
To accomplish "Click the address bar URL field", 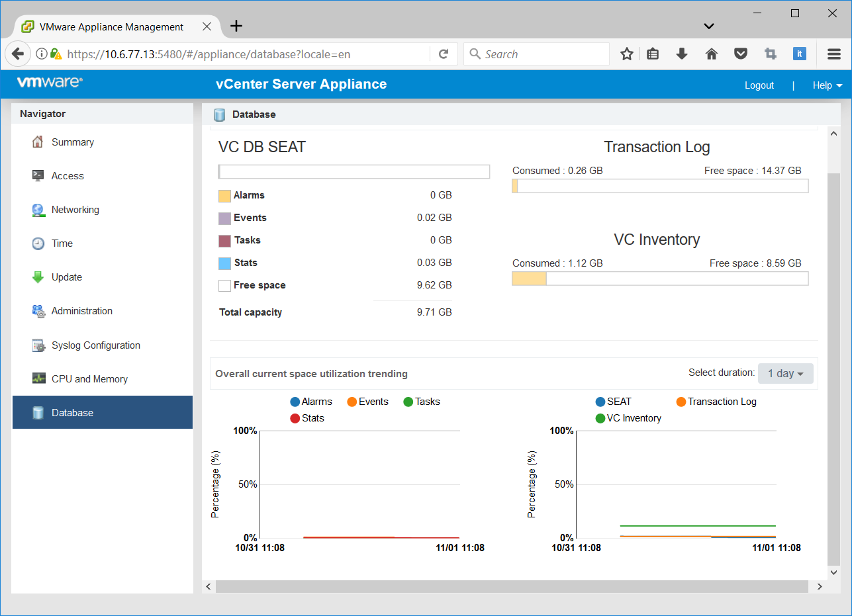I will (245, 54).
